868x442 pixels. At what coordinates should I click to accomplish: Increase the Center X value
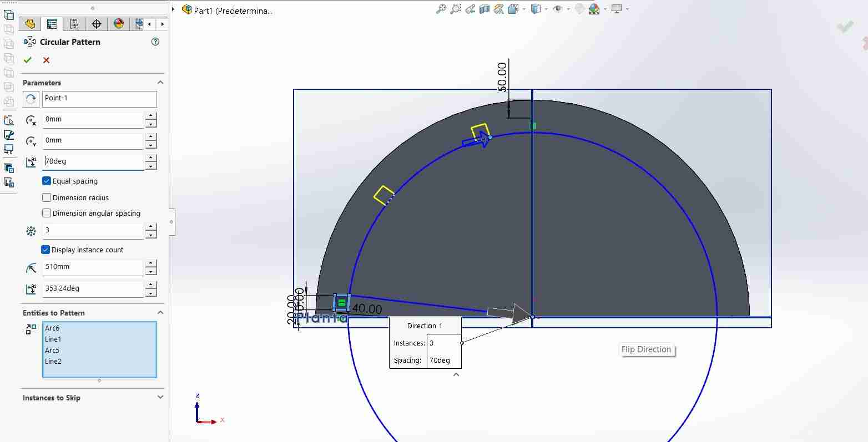pyautogui.click(x=151, y=115)
